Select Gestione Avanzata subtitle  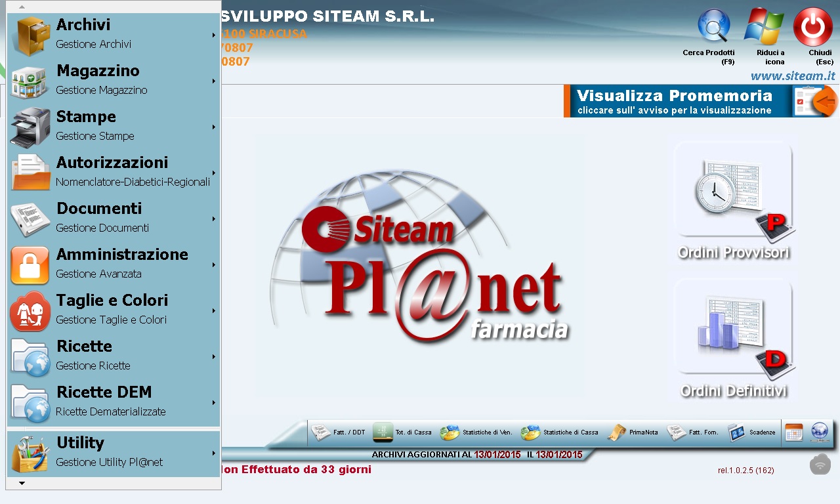[x=99, y=274]
